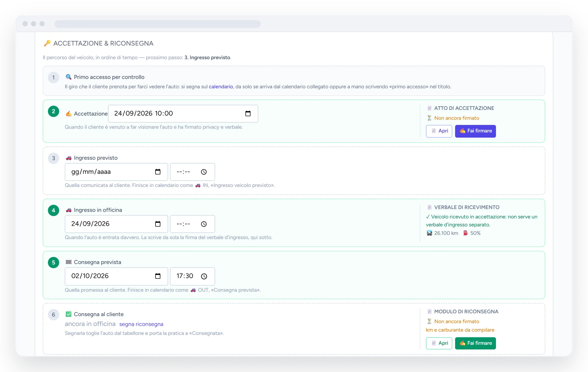
Task: Open clock picker for Consegna prevista time
Action: [x=204, y=276]
